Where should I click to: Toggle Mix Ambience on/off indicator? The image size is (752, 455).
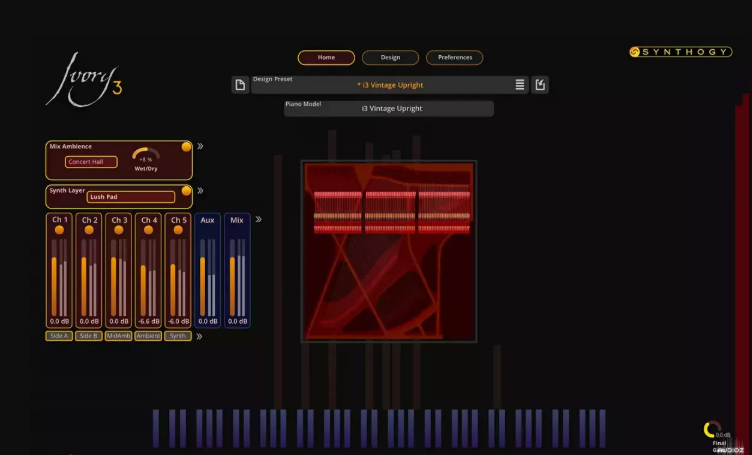186,147
